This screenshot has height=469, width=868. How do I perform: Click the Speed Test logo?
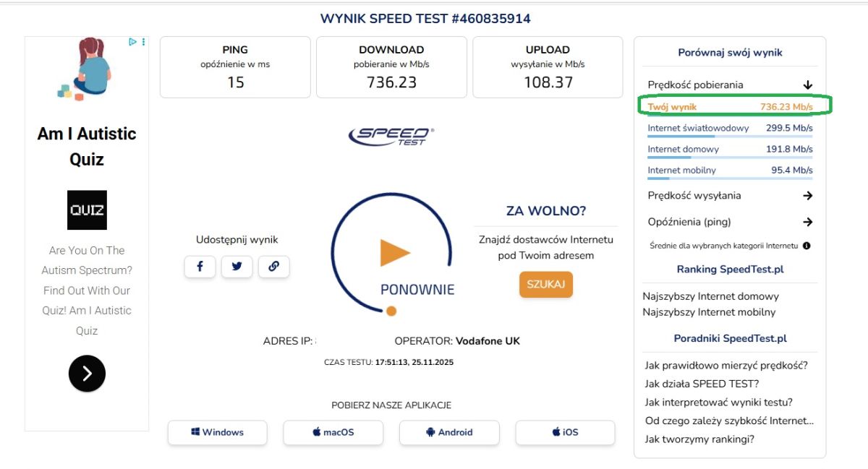391,135
